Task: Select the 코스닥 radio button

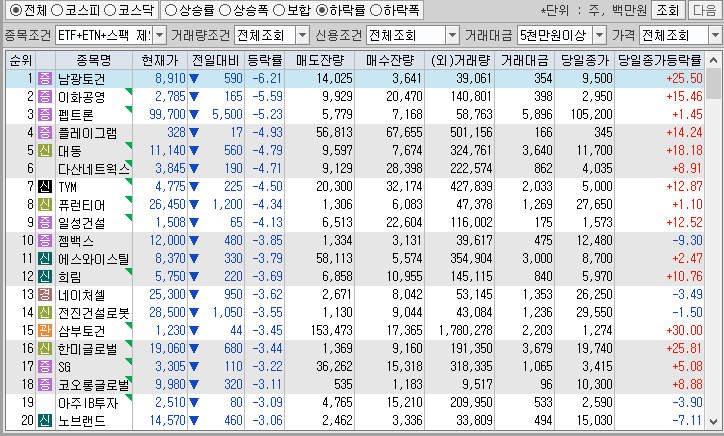Action: click(x=109, y=10)
